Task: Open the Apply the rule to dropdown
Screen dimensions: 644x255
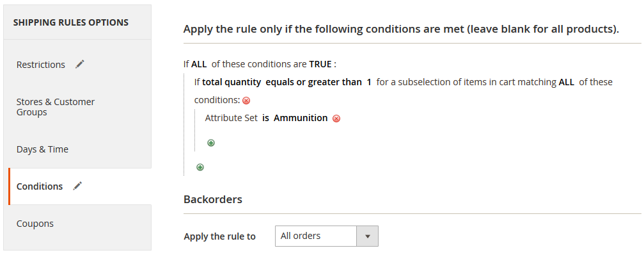Action: (327, 236)
